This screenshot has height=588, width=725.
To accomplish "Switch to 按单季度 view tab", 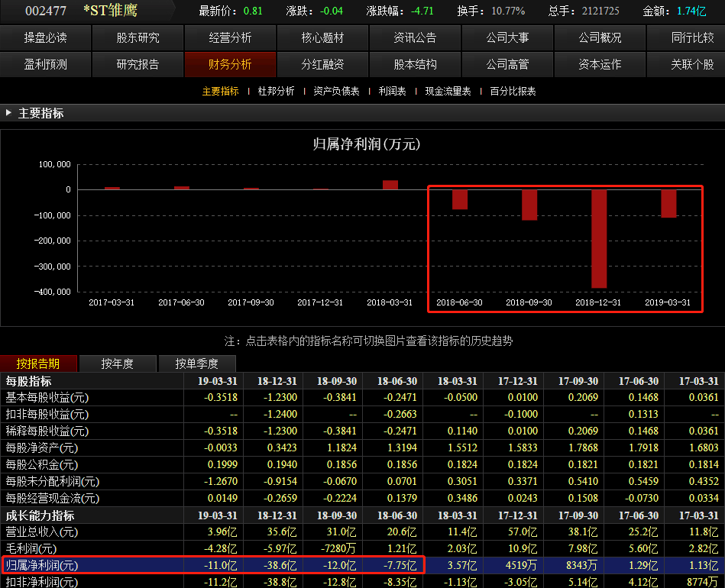I will [x=197, y=363].
